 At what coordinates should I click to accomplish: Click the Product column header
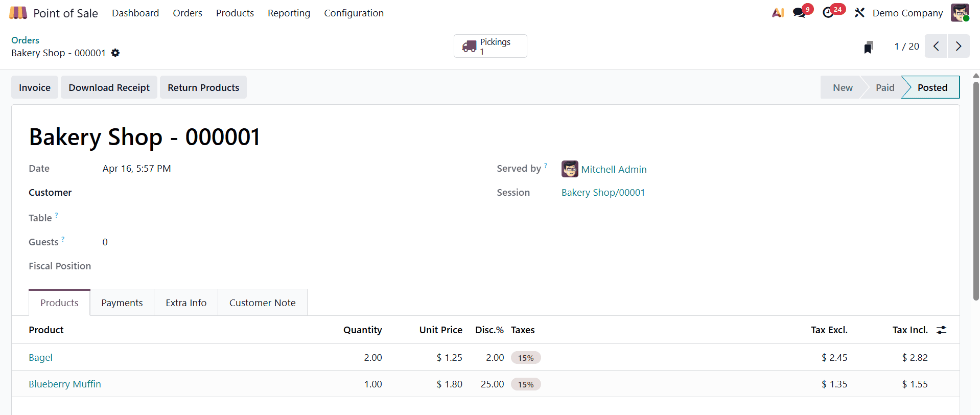pyautogui.click(x=46, y=330)
